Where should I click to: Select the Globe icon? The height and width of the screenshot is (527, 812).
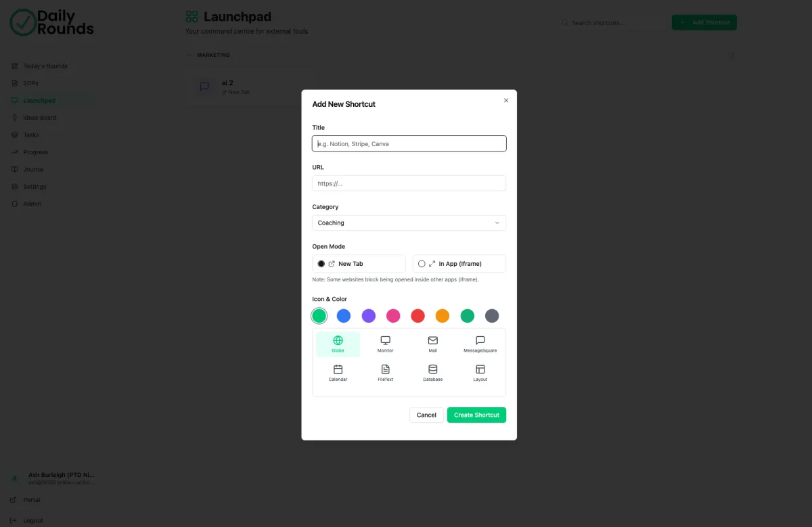pos(338,344)
